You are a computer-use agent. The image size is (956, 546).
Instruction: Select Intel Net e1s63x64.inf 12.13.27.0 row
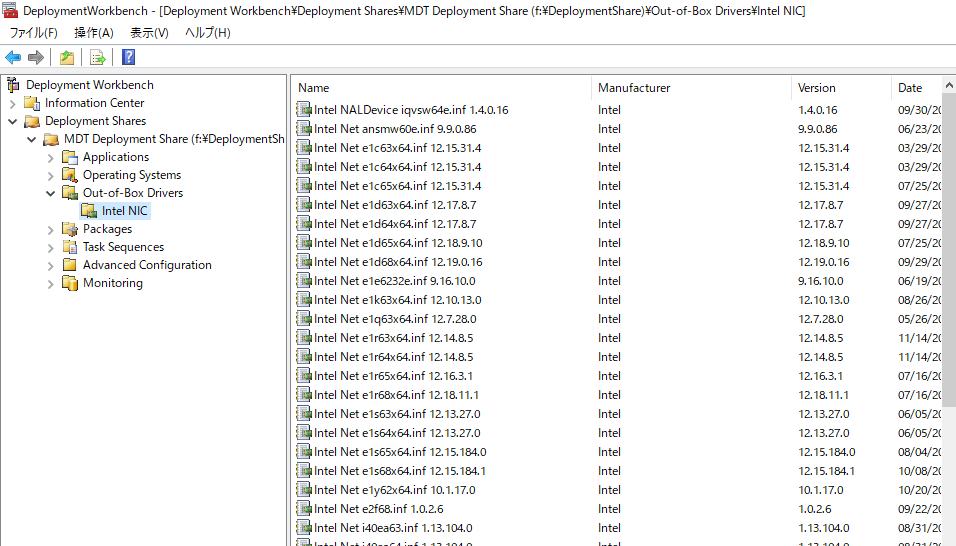pos(618,414)
